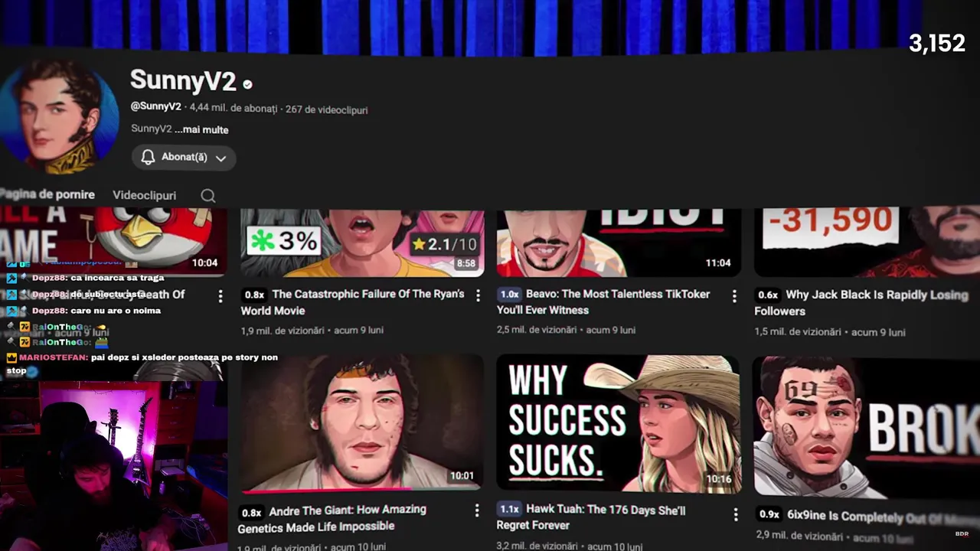Open three-dot menu for Hawk Tuah video
980x551 pixels.
735,514
